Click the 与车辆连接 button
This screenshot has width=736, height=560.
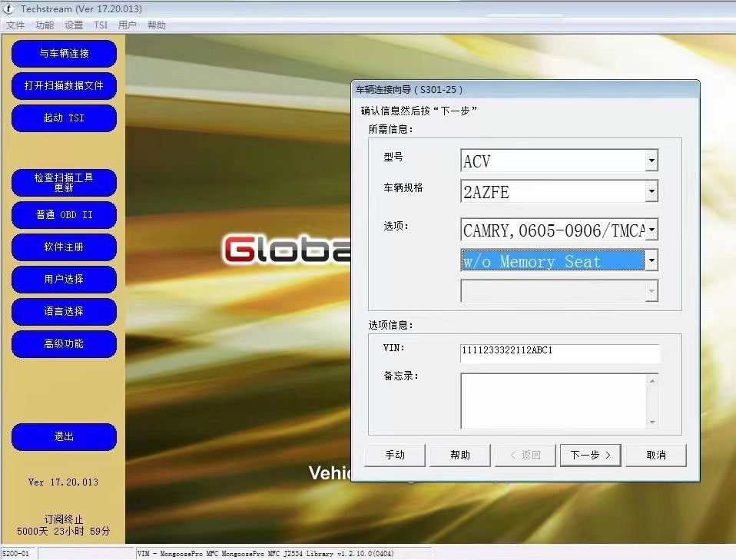point(64,54)
